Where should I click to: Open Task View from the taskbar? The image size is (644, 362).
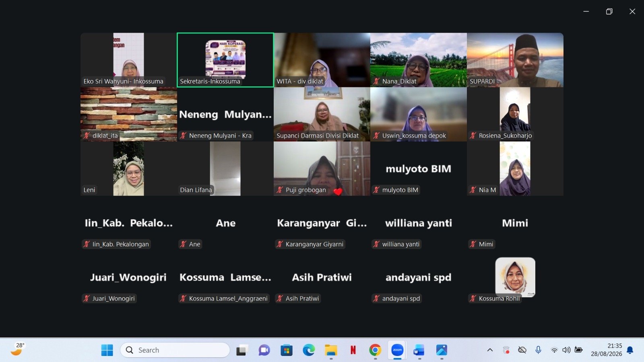point(242,350)
